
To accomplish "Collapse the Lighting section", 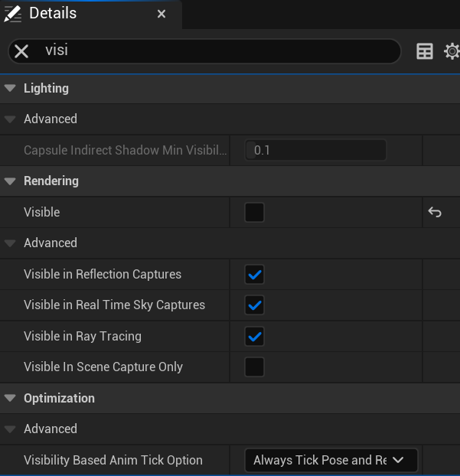I will pyautogui.click(x=10, y=88).
